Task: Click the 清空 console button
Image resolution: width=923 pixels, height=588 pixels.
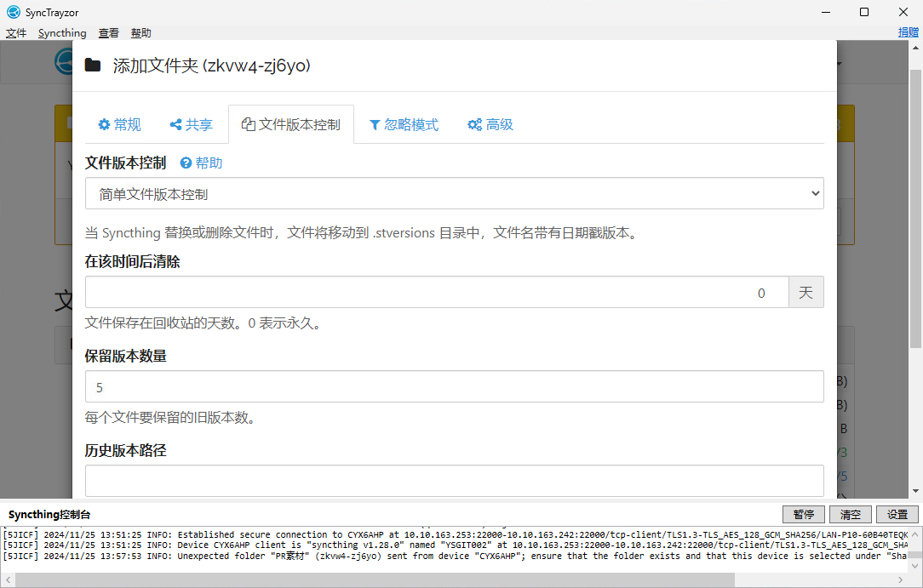Action: click(851, 515)
